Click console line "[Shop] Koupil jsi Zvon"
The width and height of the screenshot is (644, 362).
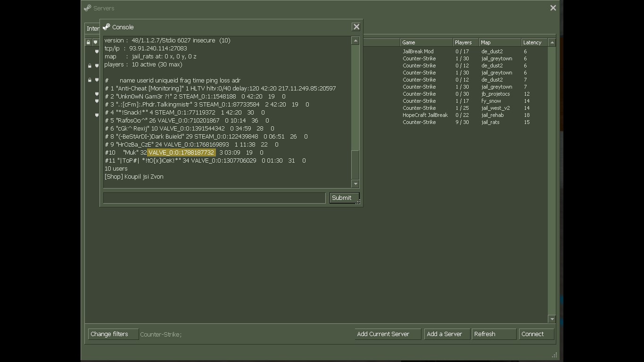(x=134, y=177)
